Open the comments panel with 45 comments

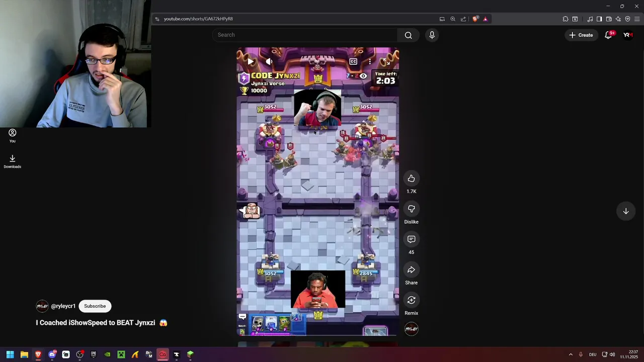(x=411, y=239)
